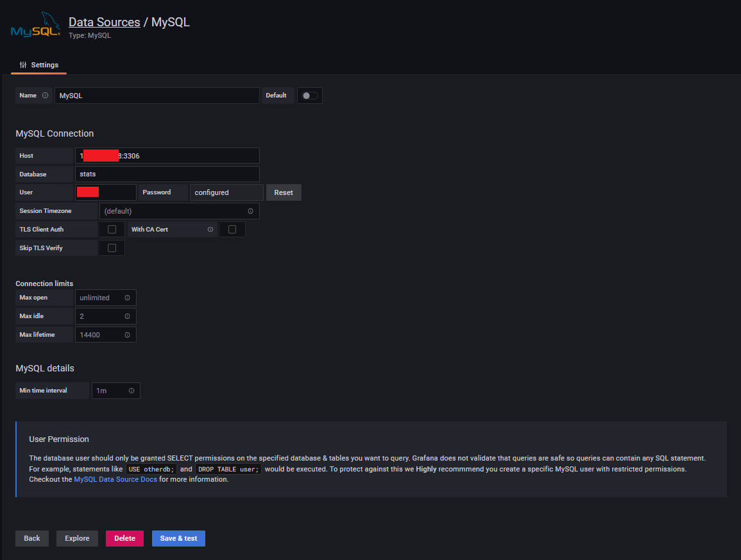Image resolution: width=741 pixels, height=560 pixels.
Task: Reset the configured Password
Action: pos(284,192)
